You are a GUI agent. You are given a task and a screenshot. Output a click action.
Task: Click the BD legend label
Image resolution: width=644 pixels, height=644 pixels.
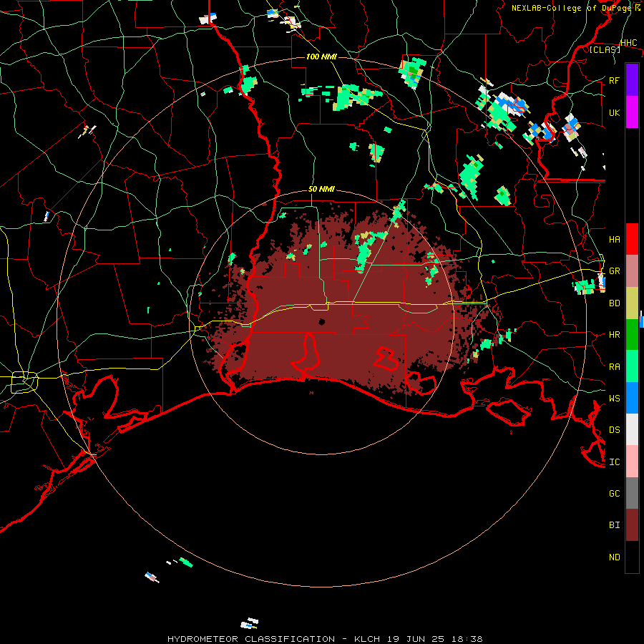point(614,303)
